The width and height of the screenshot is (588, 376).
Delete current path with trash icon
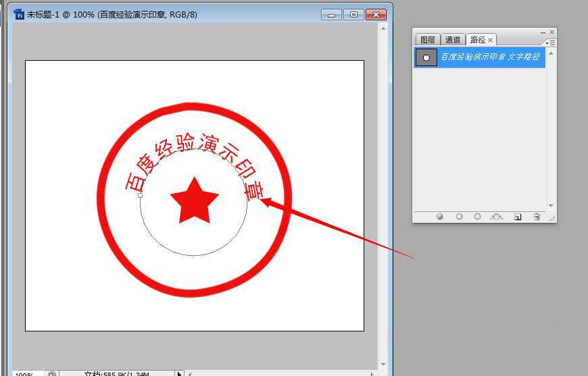pyautogui.click(x=537, y=217)
